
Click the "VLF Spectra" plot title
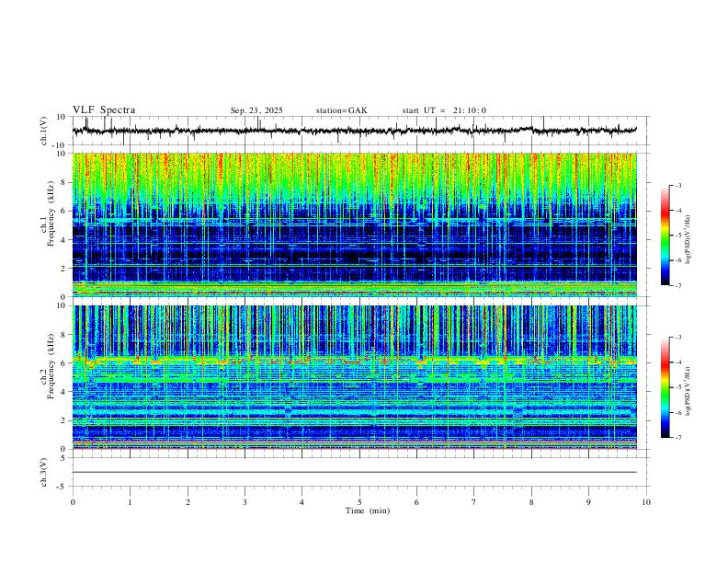[104, 110]
